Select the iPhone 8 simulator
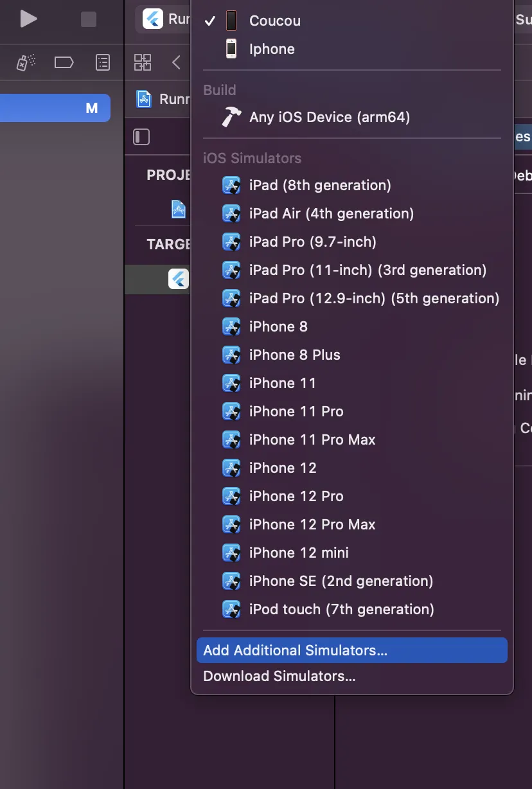 pos(352,326)
